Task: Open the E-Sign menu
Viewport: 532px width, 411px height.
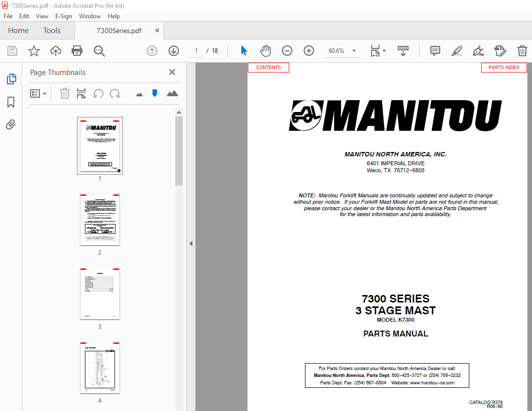Action: [64, 16]
